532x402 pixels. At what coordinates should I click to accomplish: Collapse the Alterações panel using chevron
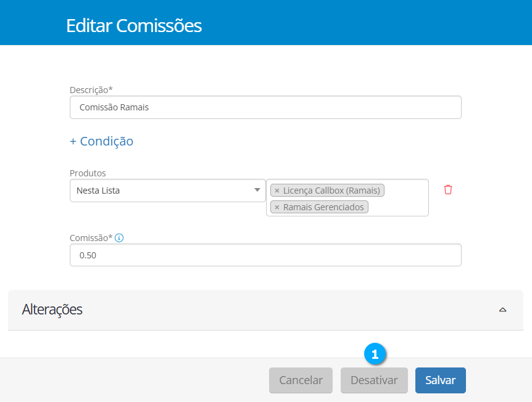pos(502,310)
